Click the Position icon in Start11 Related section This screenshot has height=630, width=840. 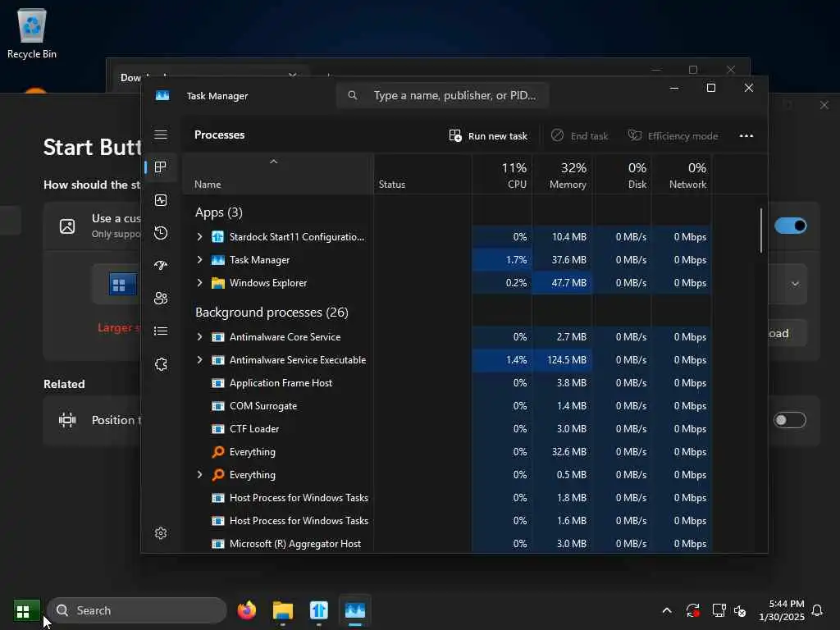[67, 420]
